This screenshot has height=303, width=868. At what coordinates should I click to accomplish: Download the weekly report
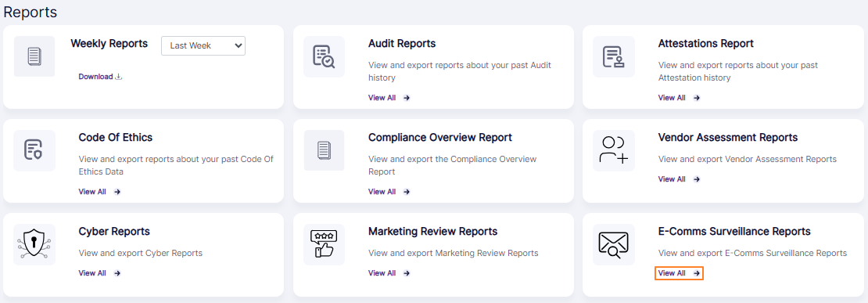click(100, 77)
